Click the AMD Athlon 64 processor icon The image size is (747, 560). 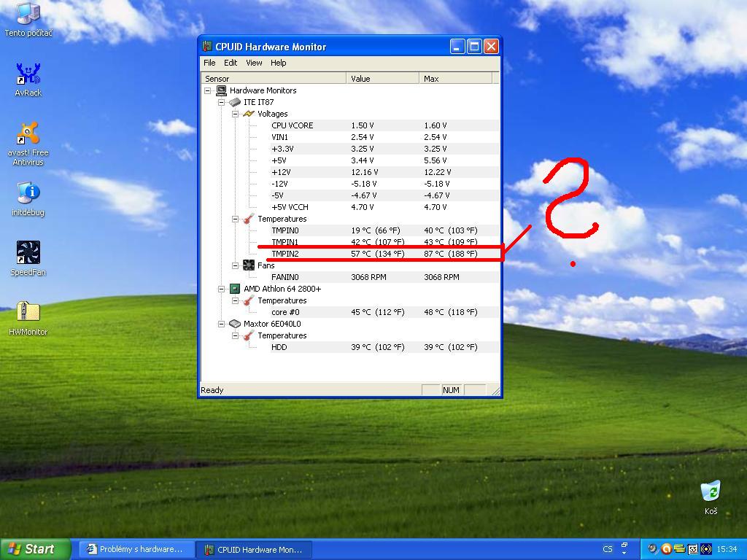point(235,289)
